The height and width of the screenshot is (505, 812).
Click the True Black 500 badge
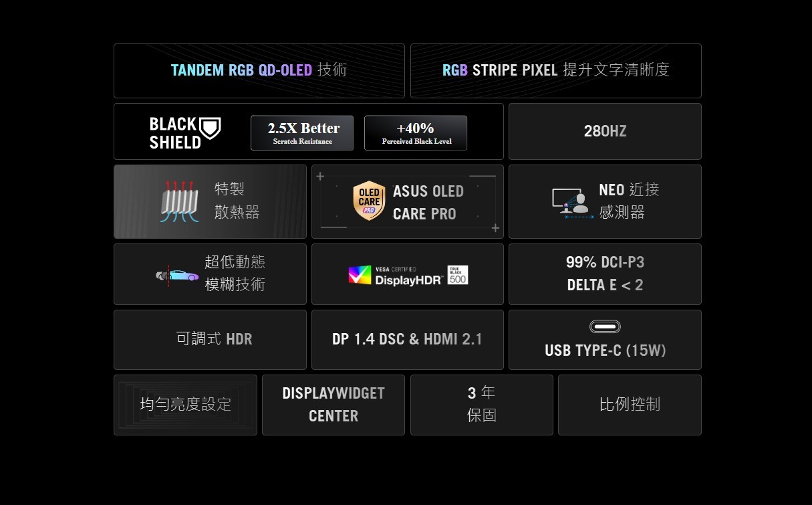(458, 275)
